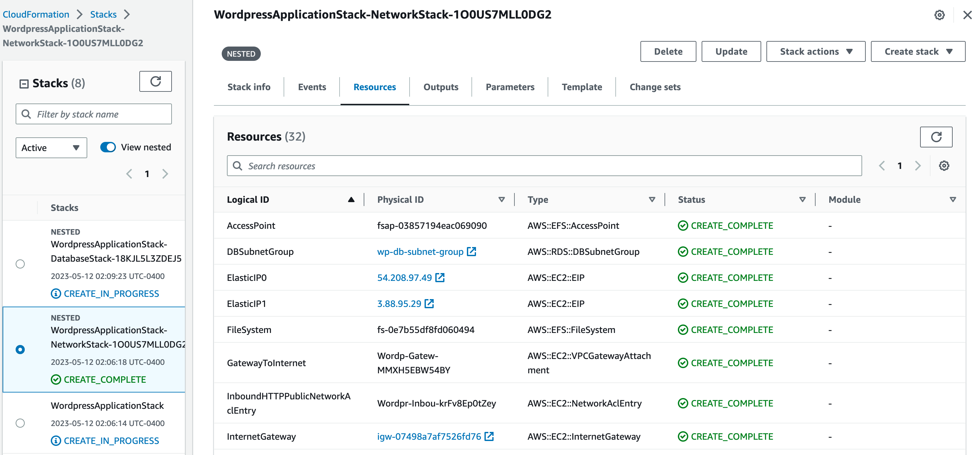This screenshot has height=455, width=980.
Task: Click check icon beside NetworkStack CREATE_COMPLETE
Action: point(56,380)
